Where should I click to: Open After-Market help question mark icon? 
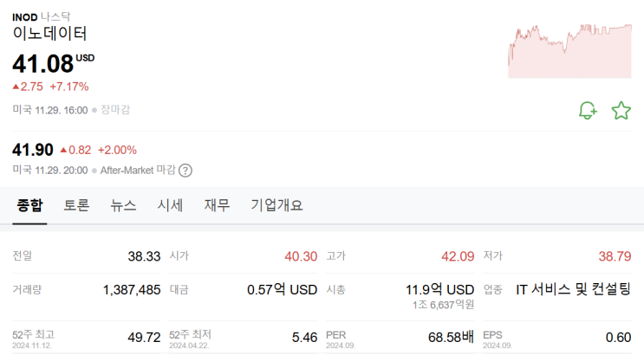(185, 171)
